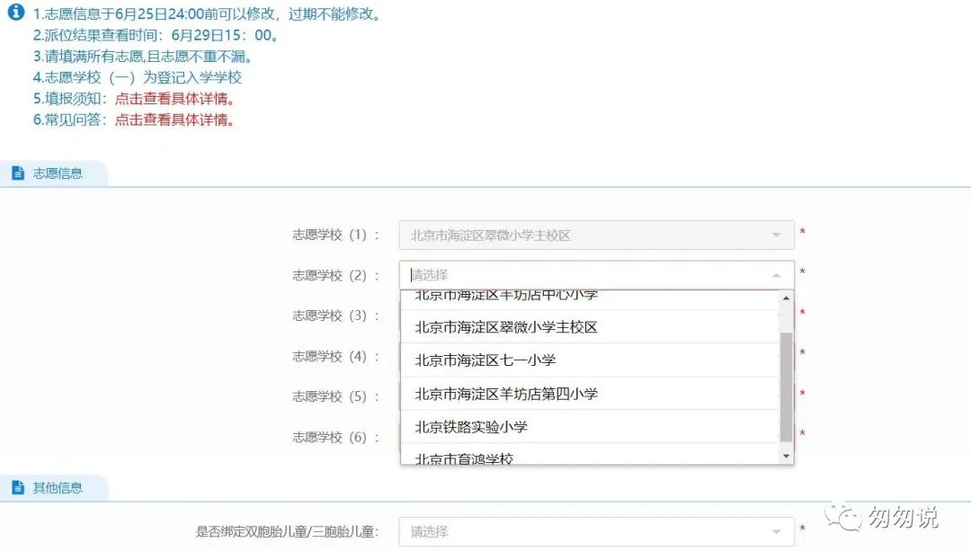The image size is (971, 560).
Task: Click the notice about 6月25日24:00 modification deadline
Action: point(208,14)
